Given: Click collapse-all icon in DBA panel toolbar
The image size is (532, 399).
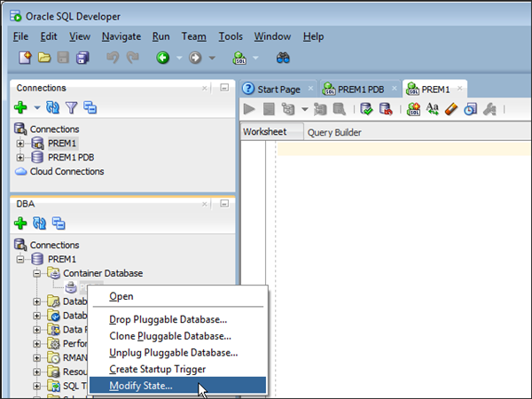Looking at the screenshot, I should [x=59, y=223].
